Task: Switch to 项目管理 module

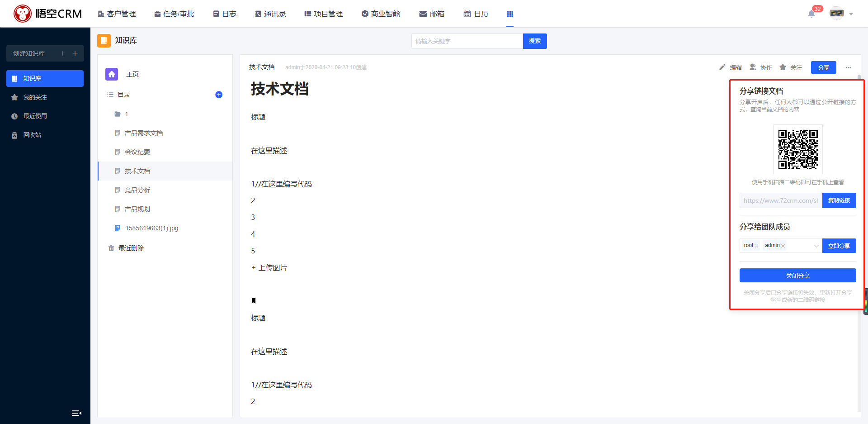Action: tap(324, 14)
